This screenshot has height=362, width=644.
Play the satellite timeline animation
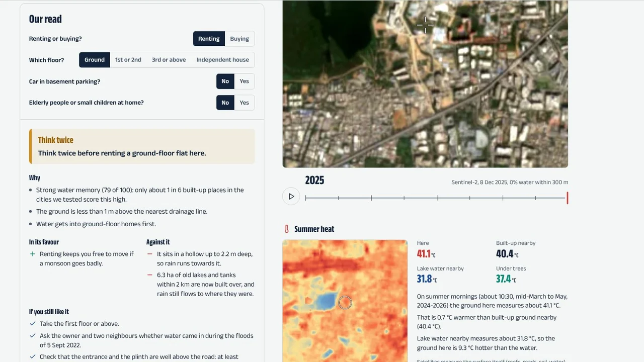tap(291, 197)
